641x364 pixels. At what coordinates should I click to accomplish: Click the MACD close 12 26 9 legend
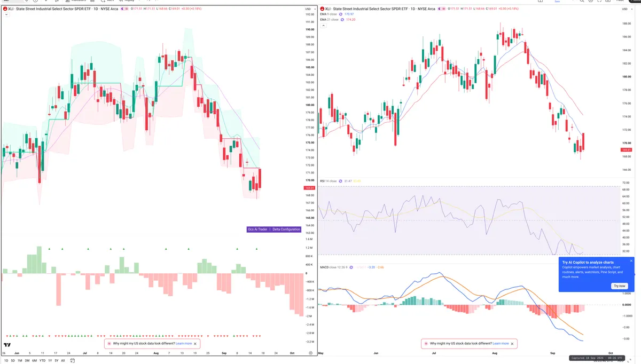[x=334, y=266]
